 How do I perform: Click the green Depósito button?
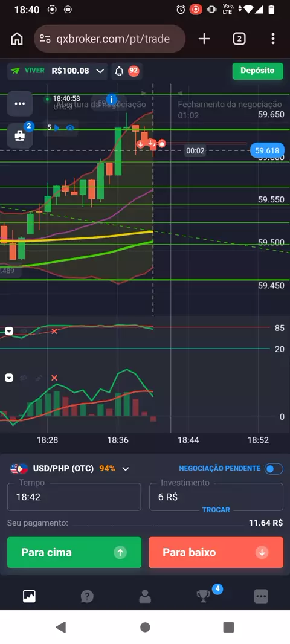(257, 71)
